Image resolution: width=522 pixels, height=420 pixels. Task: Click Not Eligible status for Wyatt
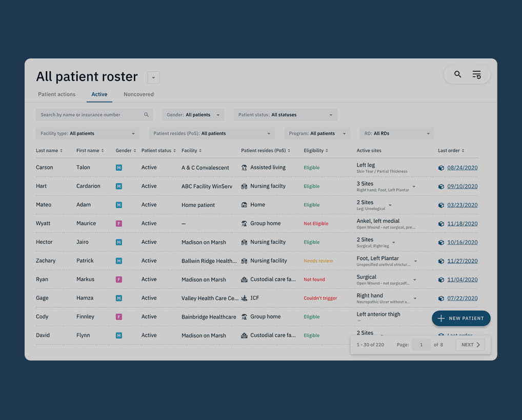tap(316, 223)
